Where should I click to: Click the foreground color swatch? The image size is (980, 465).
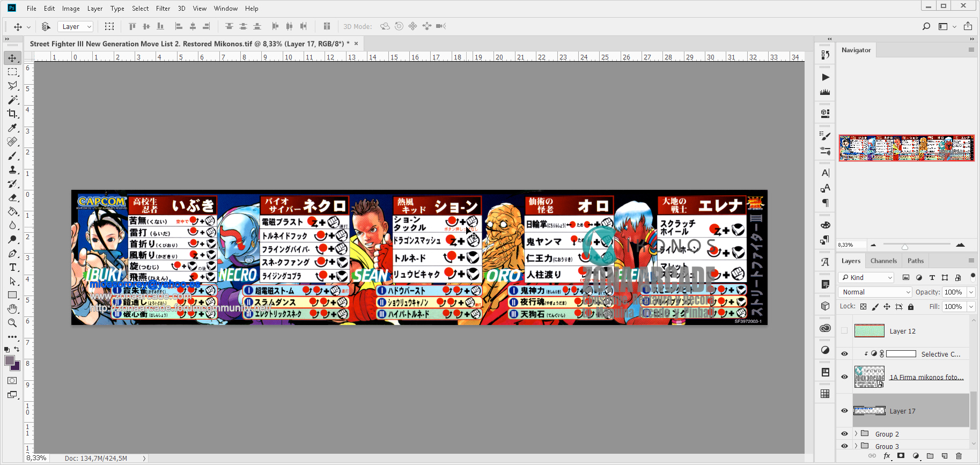(x=10, y=361)
